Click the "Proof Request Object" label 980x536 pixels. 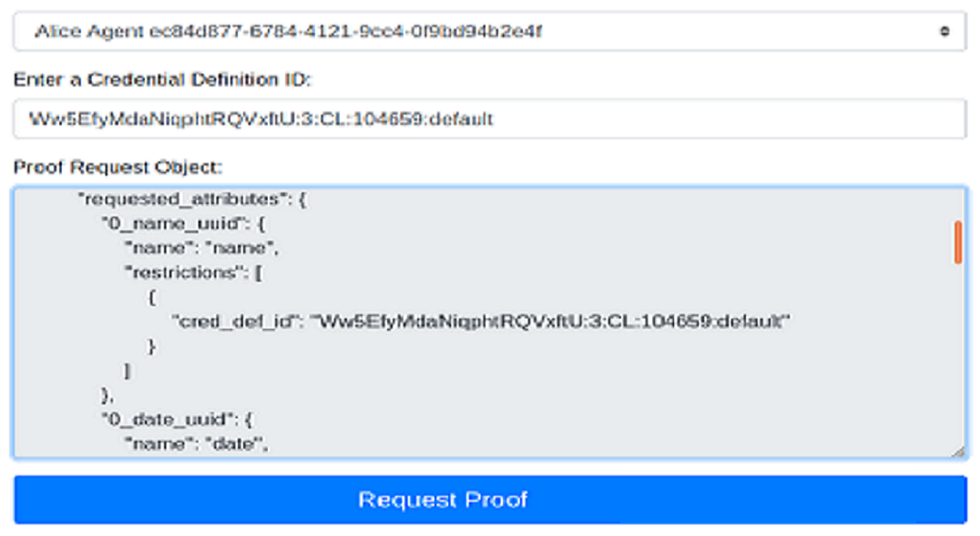pyautogui.click(x=118, y=167)
